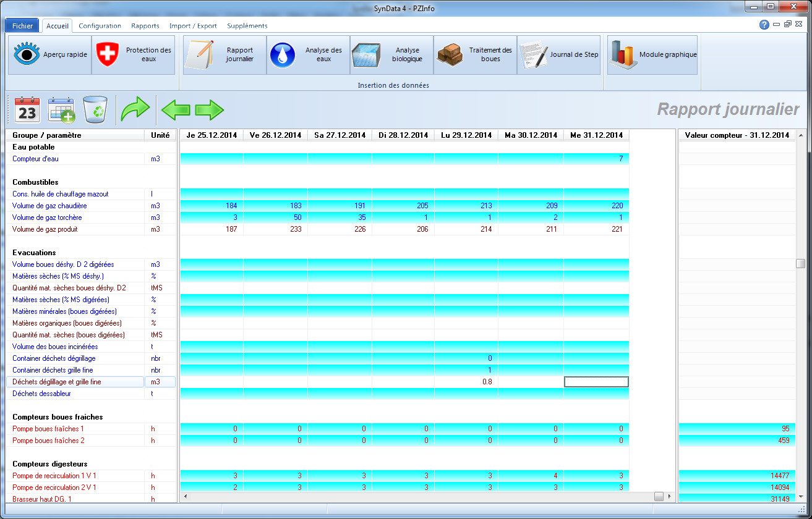
Task: Launch the Module graphique chart icon
Action: tap(623, 55)
